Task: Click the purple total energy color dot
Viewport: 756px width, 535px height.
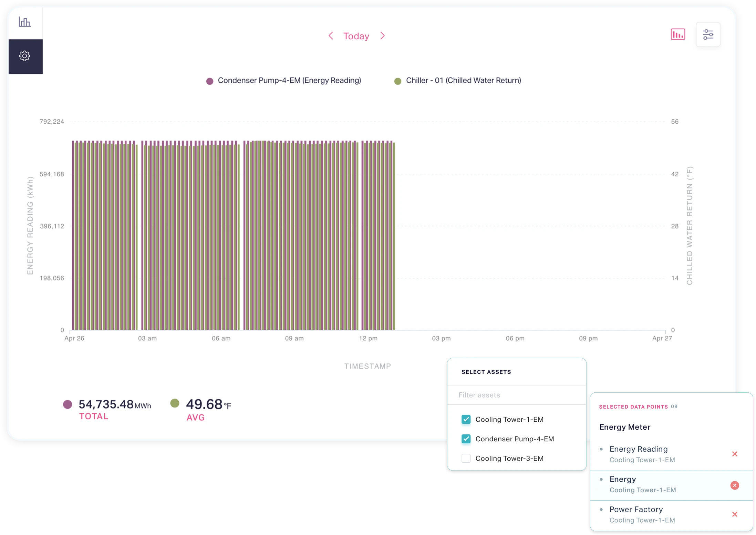Action: [x=68, y=404]
